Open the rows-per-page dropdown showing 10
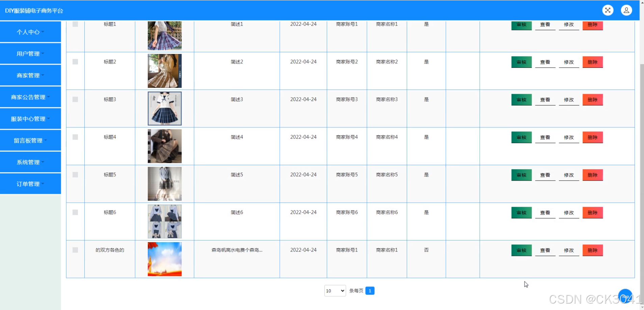This screenshot has height=310, width=644. pos(335,291)
